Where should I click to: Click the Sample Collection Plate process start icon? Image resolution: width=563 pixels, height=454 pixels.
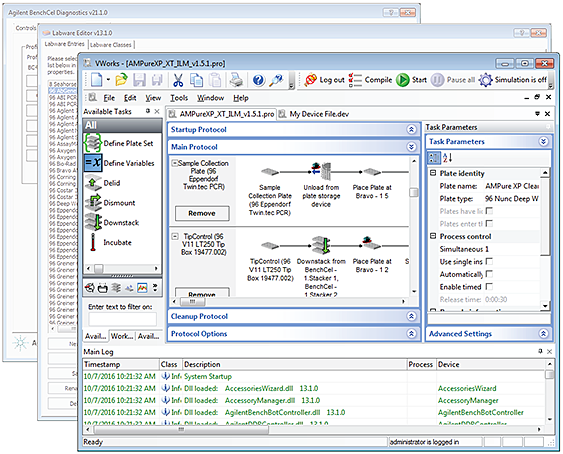click(270, 172)
